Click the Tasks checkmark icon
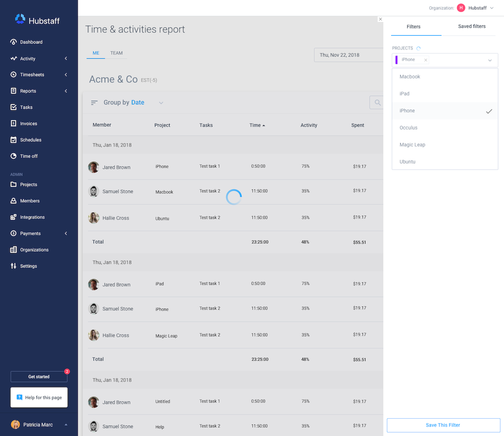504x436 pixels. point(14,107)
